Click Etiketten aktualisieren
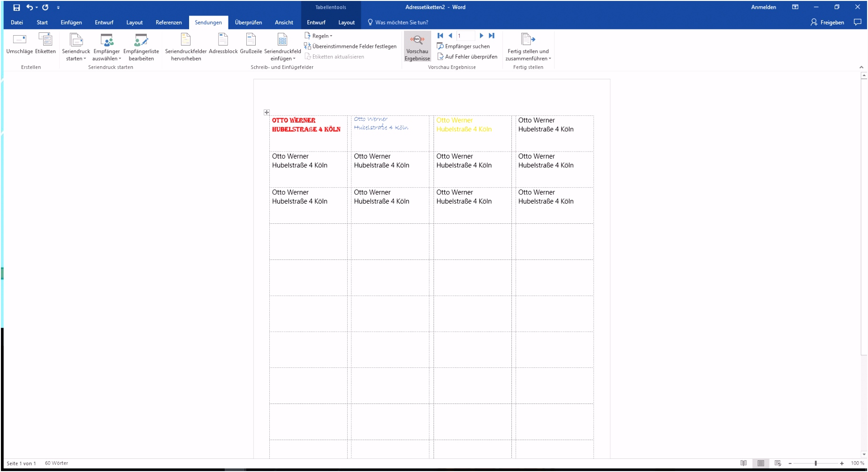 [335, 56]
